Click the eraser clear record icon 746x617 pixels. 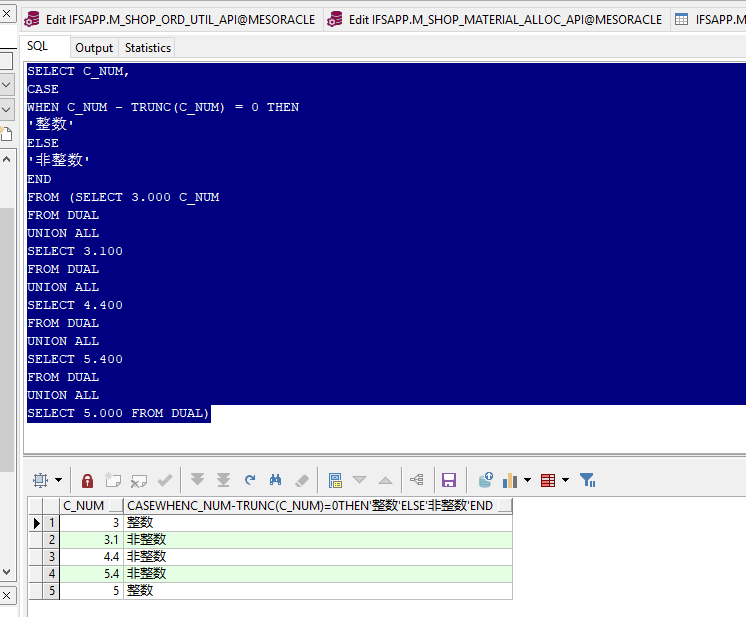(x=302, y=480)
